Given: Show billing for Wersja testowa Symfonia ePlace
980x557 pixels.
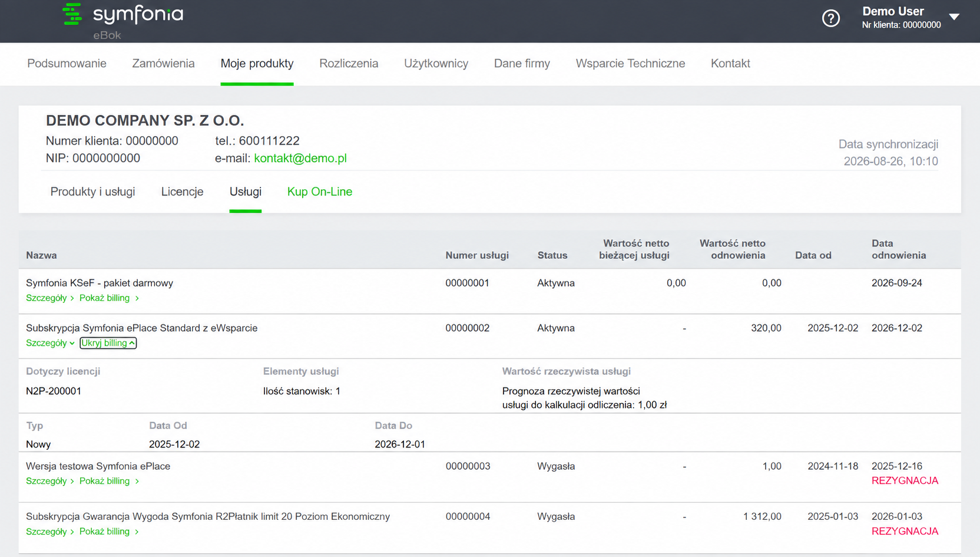Looking at the screenshot, I should [109, 481].
